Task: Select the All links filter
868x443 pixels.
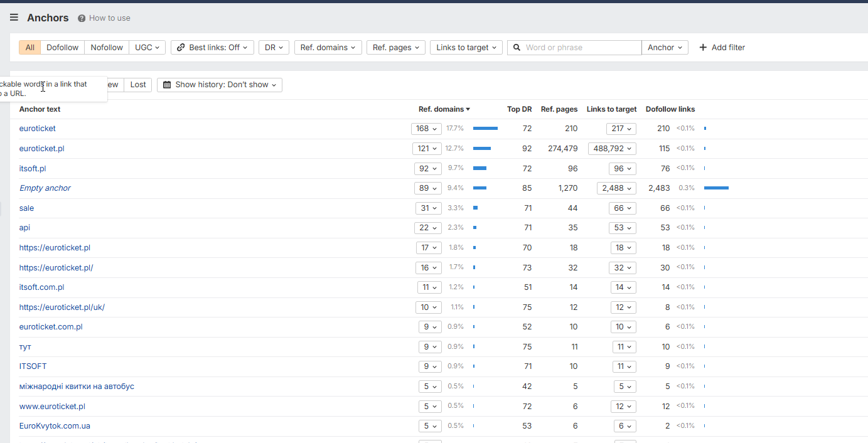Action: point(30,48)
